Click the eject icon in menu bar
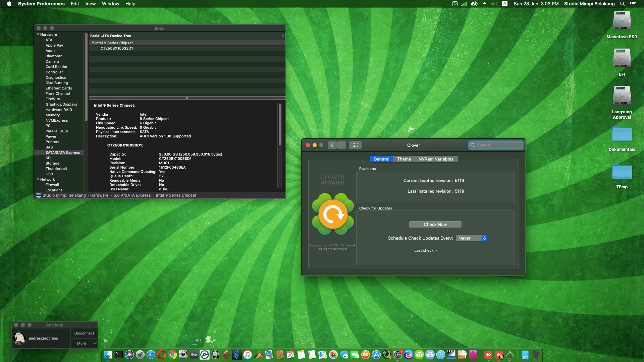This screenshot has width=644, height=362. tap(484, 4)
